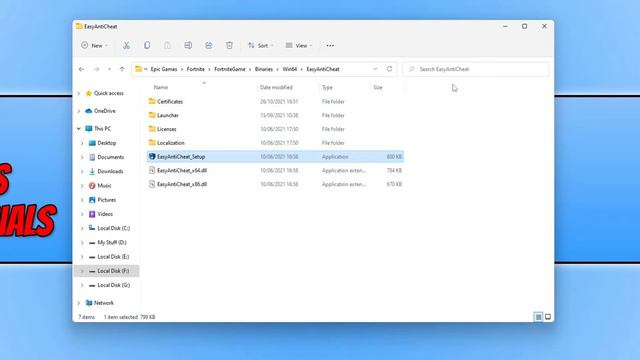Click the EasyAntiCheat_Setup shield icon
Image resolution: width=640 pixels, height=360 pixels.
(152, 157)
